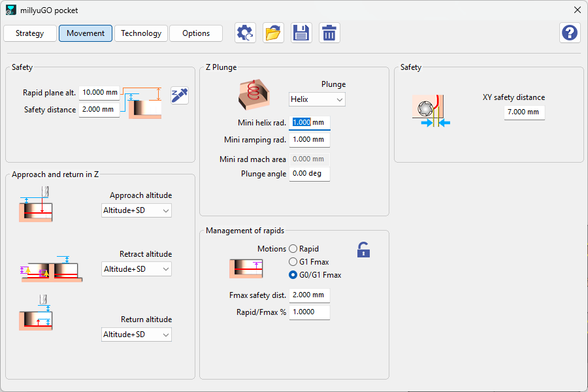Screen dimensions: 588x392
Task: Open the Options tab
Action: click(196, 33)
